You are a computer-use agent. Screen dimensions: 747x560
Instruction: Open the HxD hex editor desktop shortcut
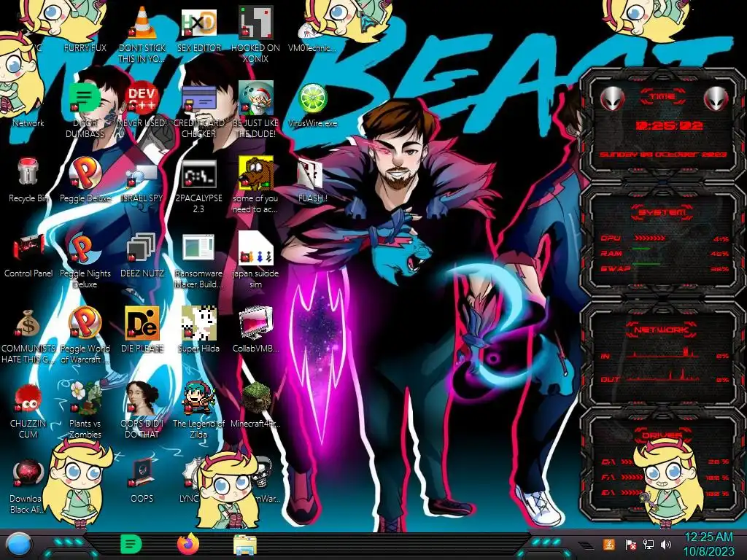click(x=198, y=23)
